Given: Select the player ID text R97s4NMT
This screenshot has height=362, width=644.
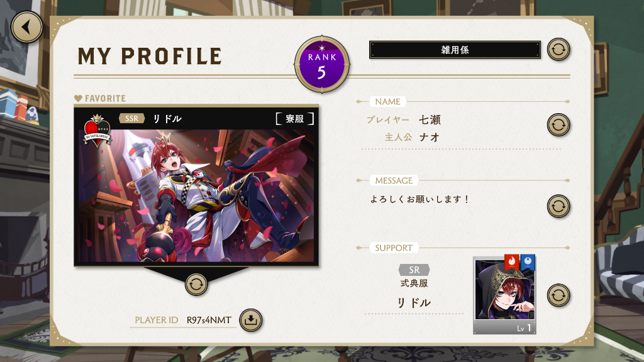Looking at the screenshot, I should 209,320.
